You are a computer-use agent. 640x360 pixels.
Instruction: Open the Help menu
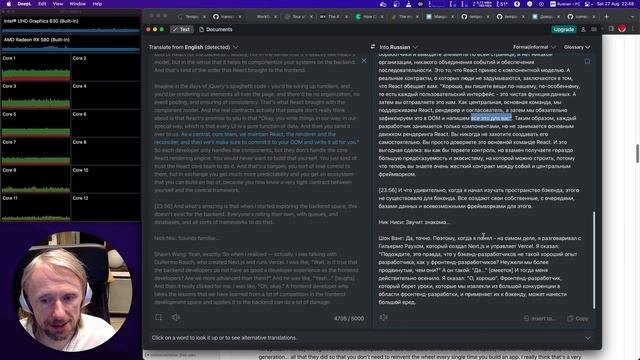97,4
